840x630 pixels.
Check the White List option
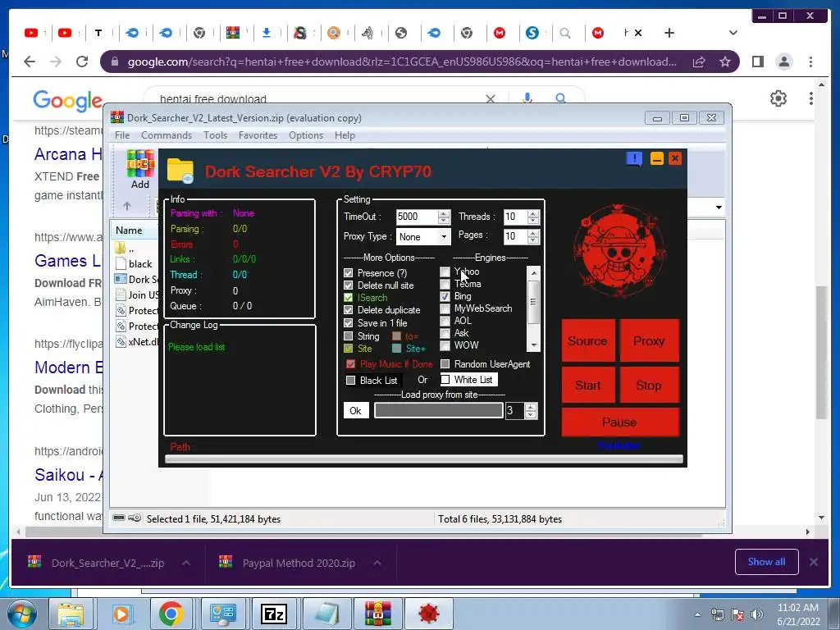tap(445, 379)
